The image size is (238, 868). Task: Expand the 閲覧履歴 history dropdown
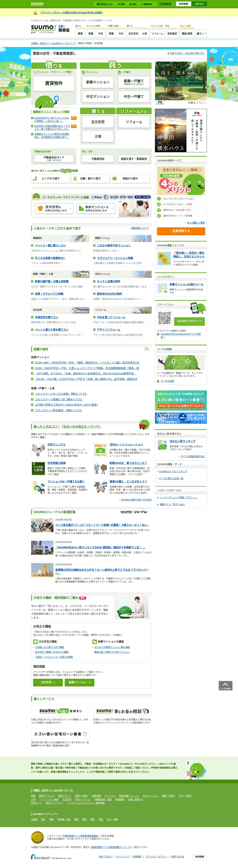(x=167, y=4)
